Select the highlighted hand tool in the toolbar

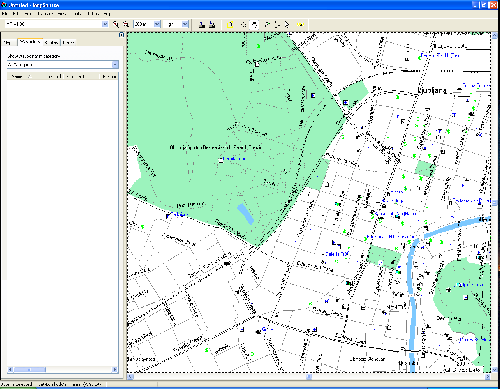(254, 24)
